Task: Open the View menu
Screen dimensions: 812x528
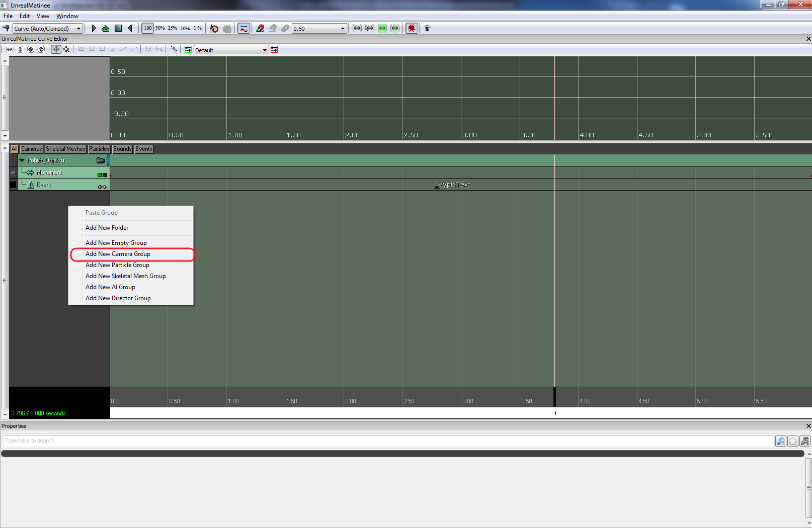Action: click(x=43, y=16)
